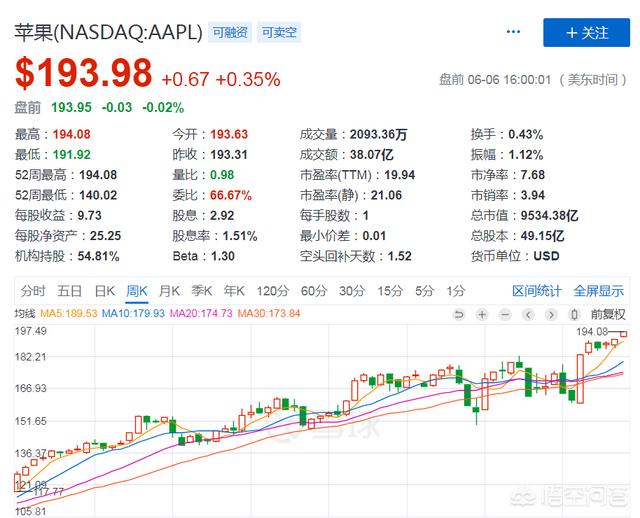The height and width of the screenshot is (518, 640).
Task: Switch to the 日K chart tab
Action: (104, 291)
